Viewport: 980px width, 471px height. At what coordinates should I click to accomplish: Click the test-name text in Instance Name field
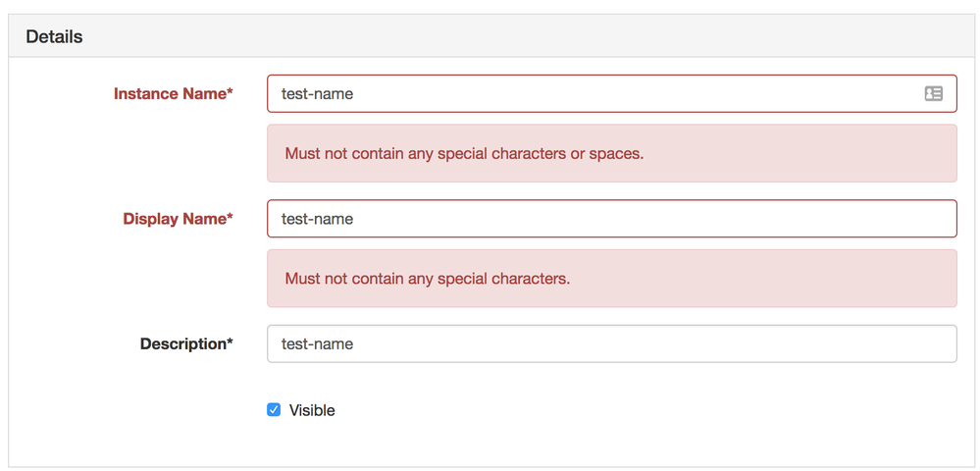coord(317,94)
